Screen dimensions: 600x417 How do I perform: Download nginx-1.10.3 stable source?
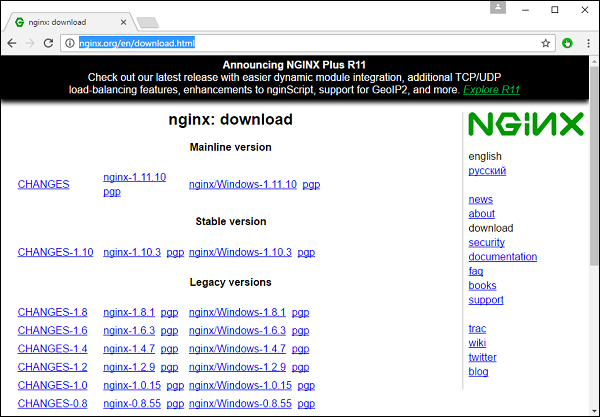(131, 252)
